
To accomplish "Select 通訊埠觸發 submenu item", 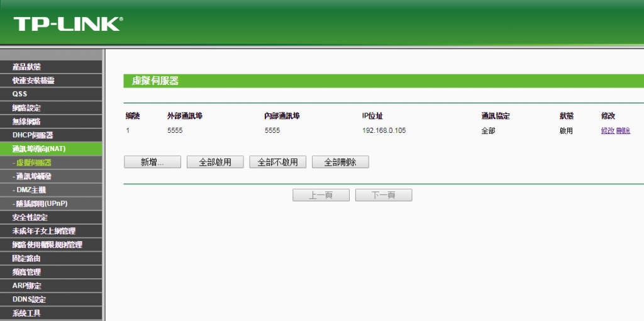I will pyautogui.click(x=51, y=176).
